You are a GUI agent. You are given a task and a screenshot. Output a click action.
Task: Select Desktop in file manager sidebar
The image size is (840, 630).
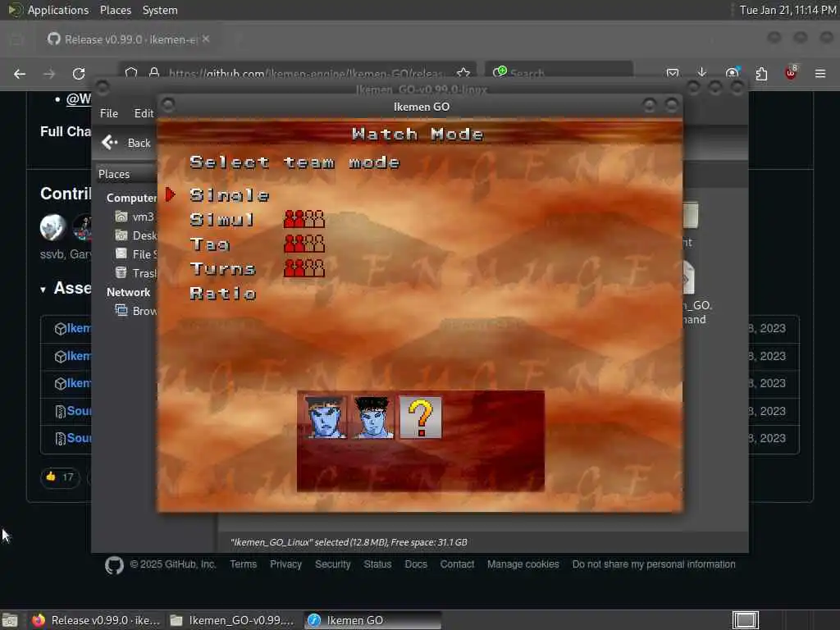pyautogui.click(x=137, y=235)
